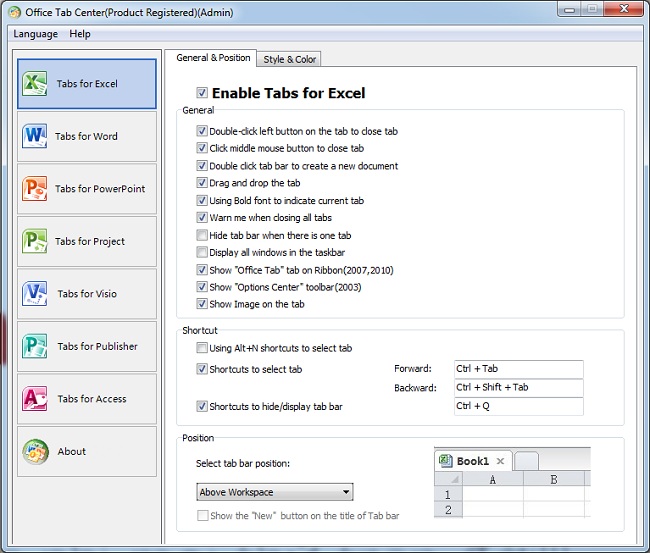
Task: Click the Forward shortcut field Ctrl + Tab
Action: (519, 369)
